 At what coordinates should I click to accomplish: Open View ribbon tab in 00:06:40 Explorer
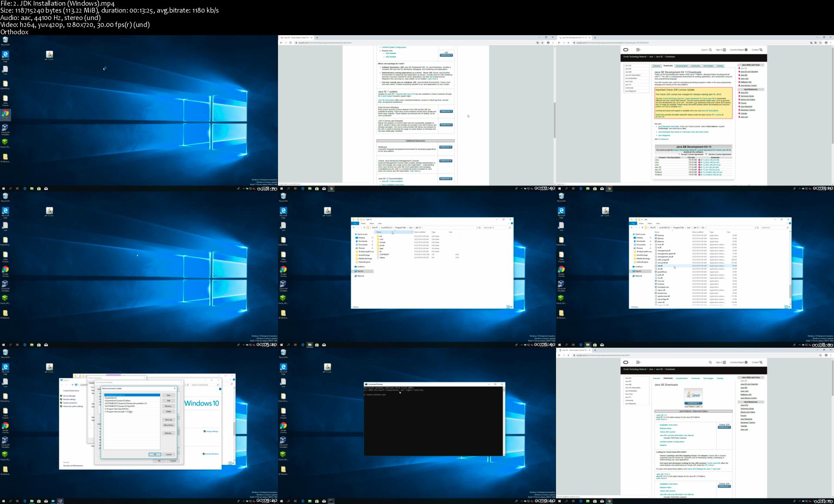(380, 223)
